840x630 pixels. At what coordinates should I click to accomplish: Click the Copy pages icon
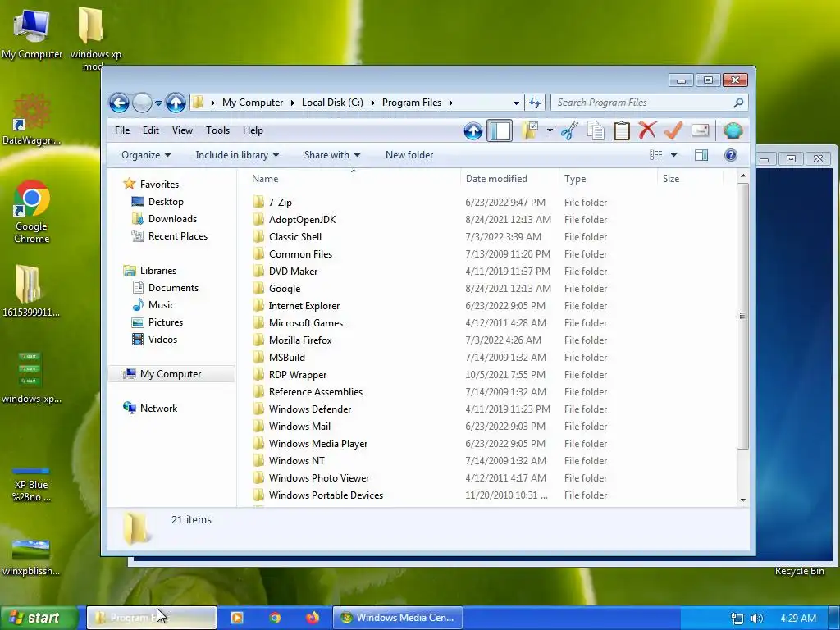[596, 130]
